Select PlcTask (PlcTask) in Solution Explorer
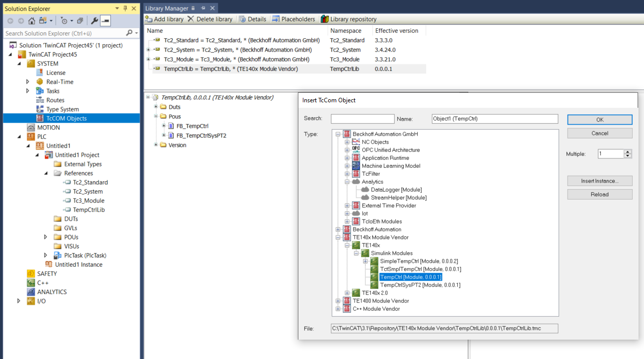The image size is (644, 359). point(85,255)
